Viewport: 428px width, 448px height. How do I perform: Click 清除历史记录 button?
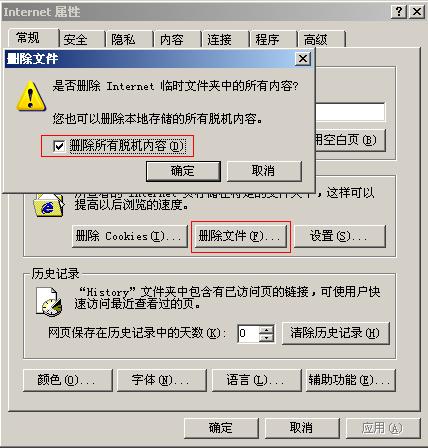pyautogui.click(x=335, y=333)
